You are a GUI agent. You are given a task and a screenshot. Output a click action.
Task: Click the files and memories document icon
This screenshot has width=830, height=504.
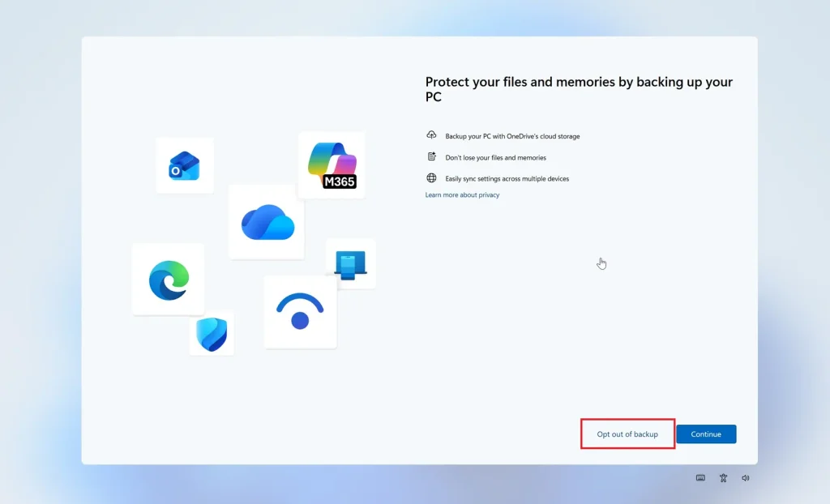tap(431, 156)
